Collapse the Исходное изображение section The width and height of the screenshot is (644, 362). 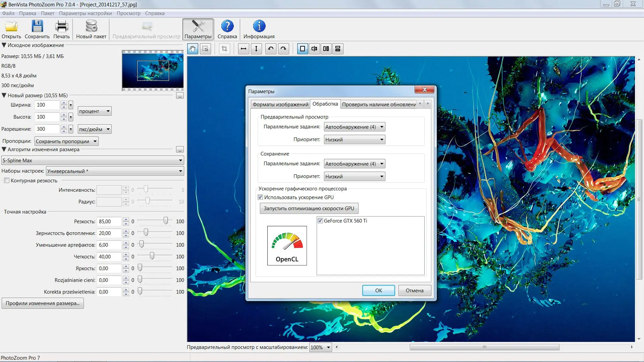click(3, 45)
